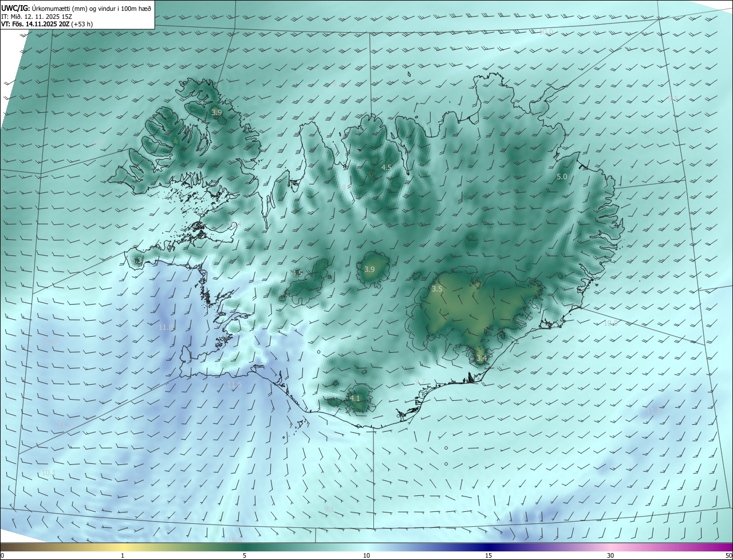733x560 pixels.
Task: Click the 10.1 value over the southwestern ocean
Action: pyautogui.click(x=49, y=472)
